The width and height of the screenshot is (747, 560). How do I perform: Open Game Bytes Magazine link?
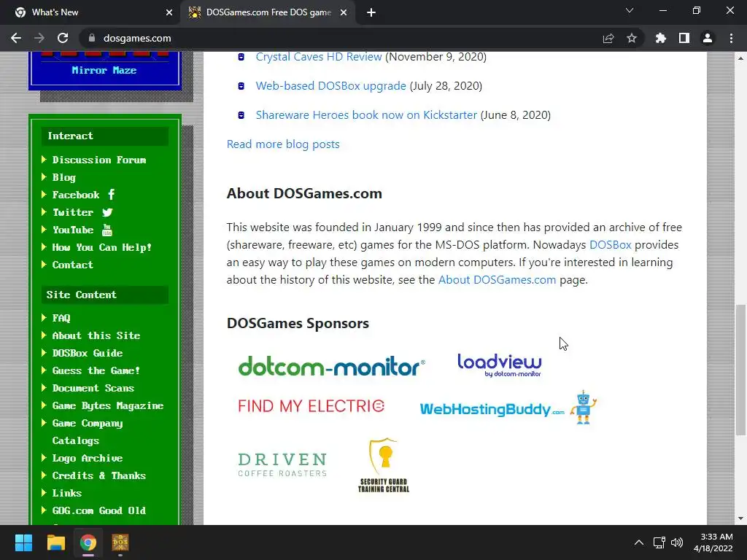108,405
